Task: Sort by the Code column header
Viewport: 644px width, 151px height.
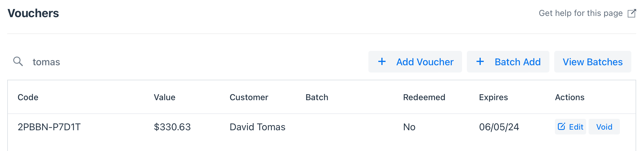Action: (x=28, y=97)
